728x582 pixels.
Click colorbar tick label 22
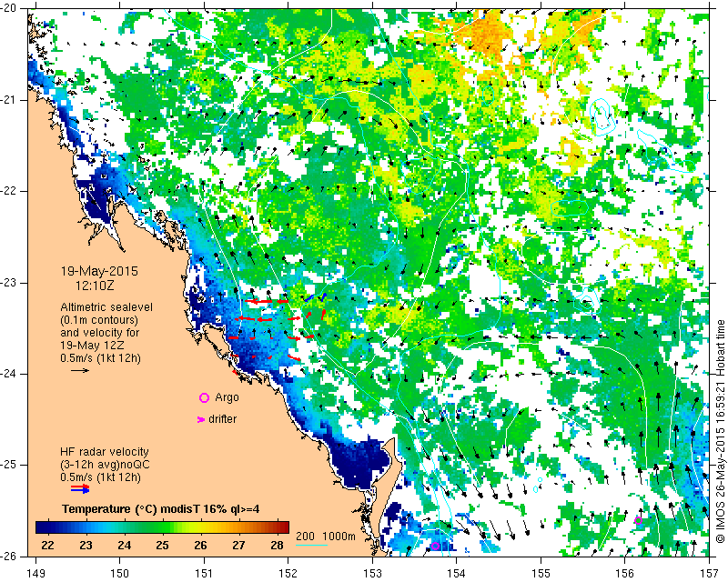tap(47, 546)
